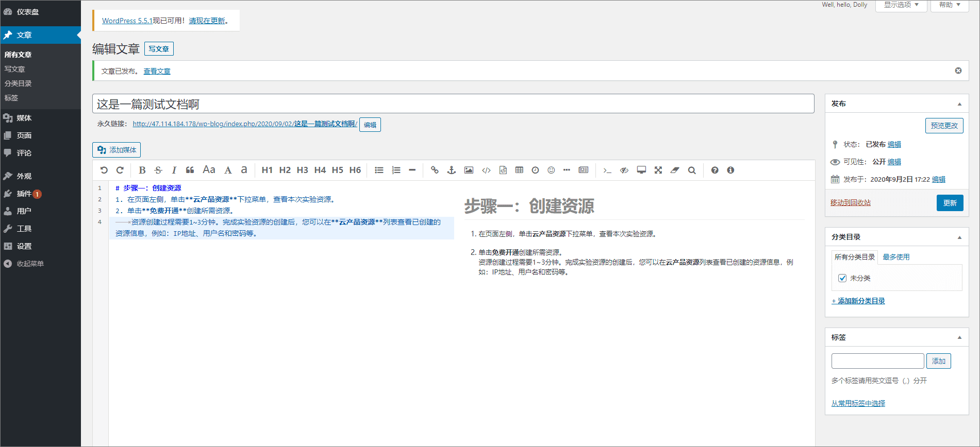Insert a blockquote with the quote icon
The image size is (980, 447).
tap(190, 170)
